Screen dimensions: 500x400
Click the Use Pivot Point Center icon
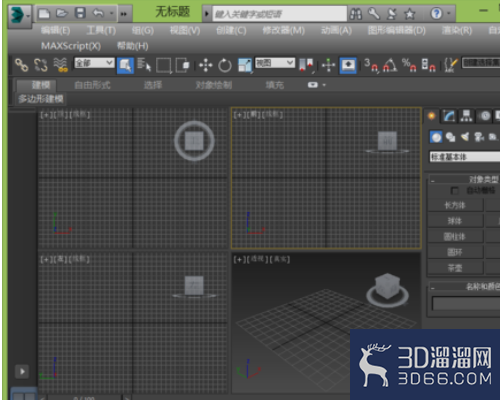coord(306,65)
